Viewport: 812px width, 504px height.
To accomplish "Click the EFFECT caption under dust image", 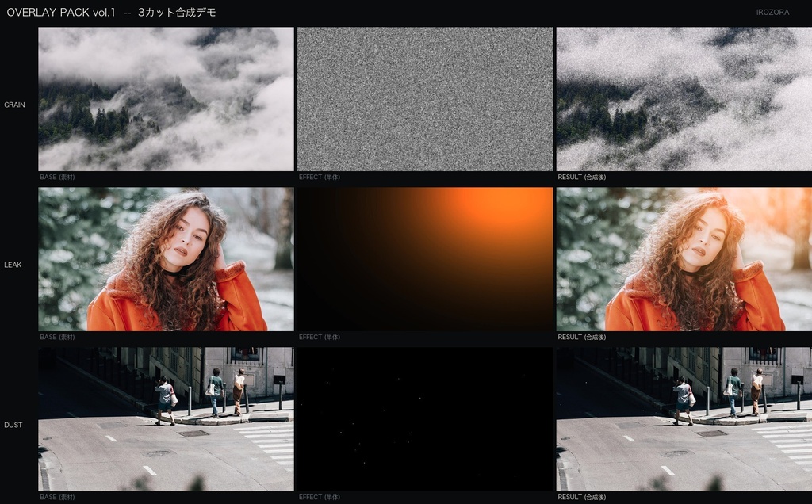I will pyautogui.click(x=320, y=498).
